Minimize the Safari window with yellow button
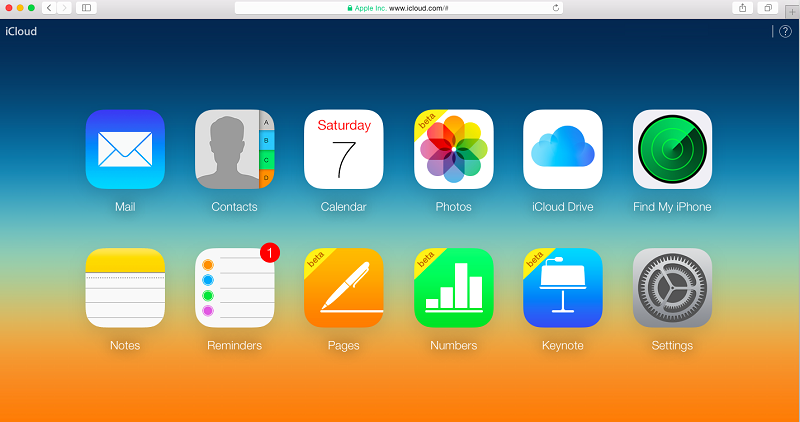Image resolution: width=800 pixels, height=422 pixels. click(20, 8)
